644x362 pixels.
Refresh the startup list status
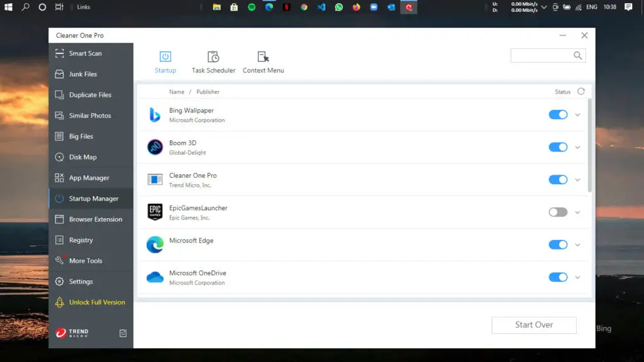tap(580, 92)
